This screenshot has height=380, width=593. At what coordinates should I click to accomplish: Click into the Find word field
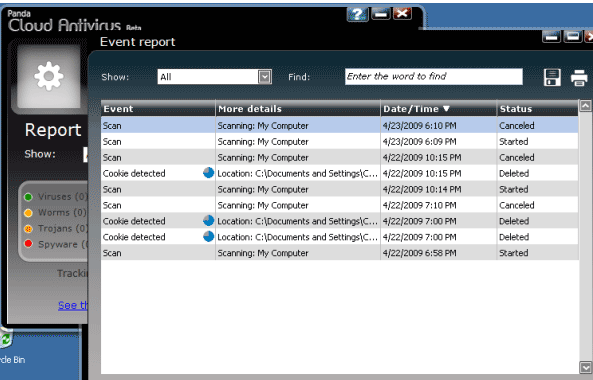tap(434, 77)
